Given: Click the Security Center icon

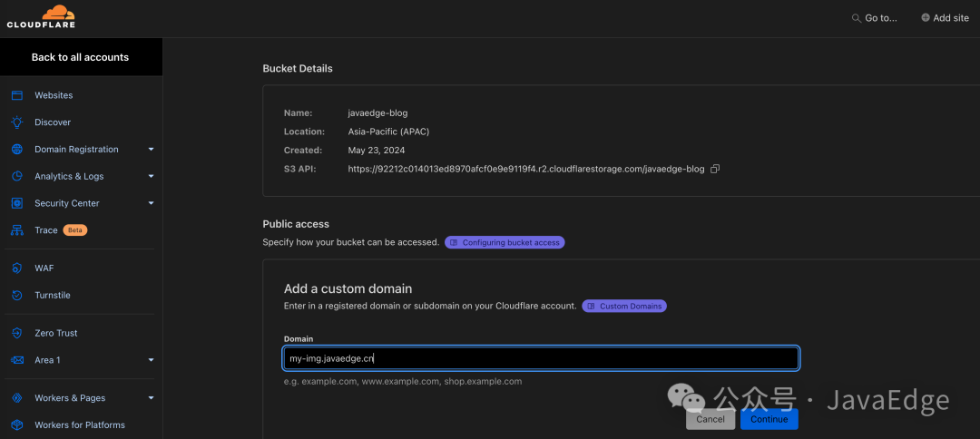Looking at the screenshot, I should (17, 203).
